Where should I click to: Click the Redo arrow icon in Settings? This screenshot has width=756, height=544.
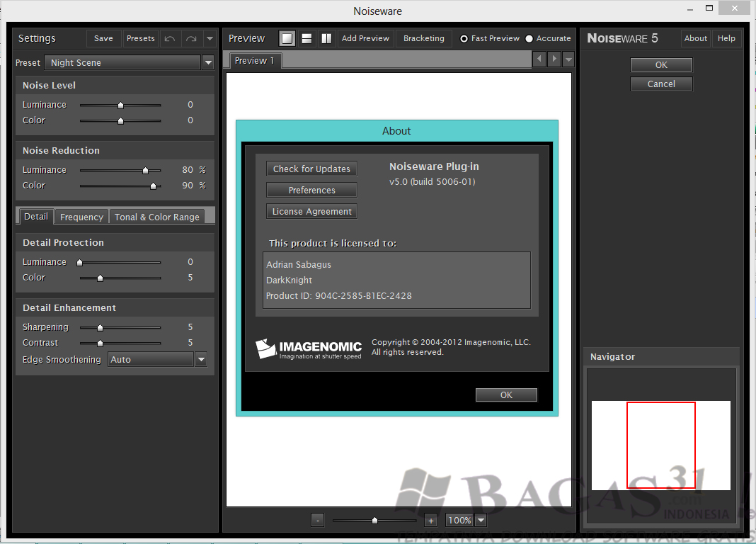point(191,38)
